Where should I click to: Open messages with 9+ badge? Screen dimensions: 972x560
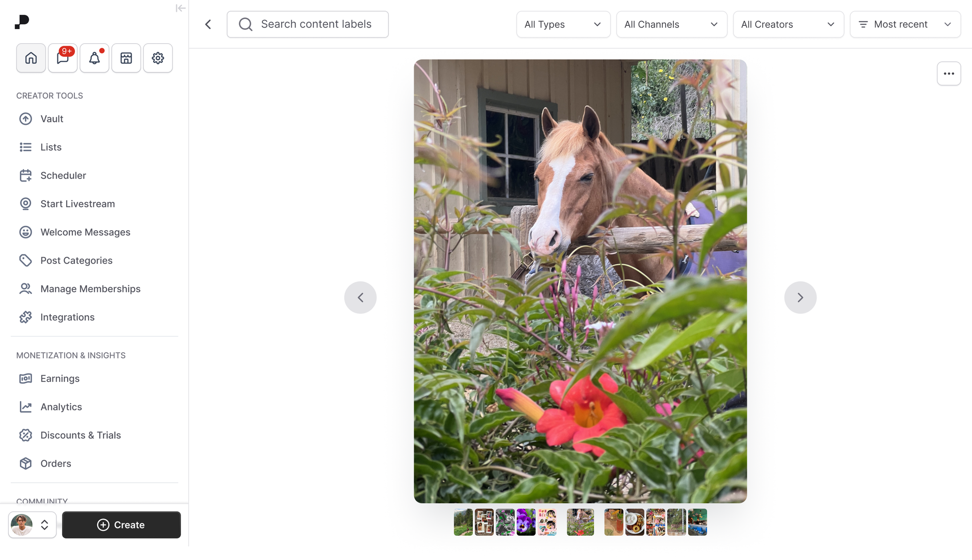(63, 58)
